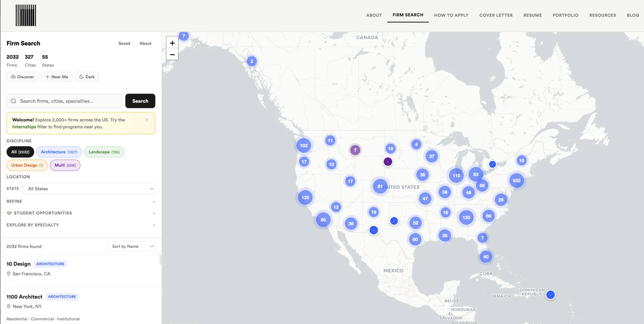
Task: Open the 28-firm cluster near Virginia coast
Action: tap(501, 200)
